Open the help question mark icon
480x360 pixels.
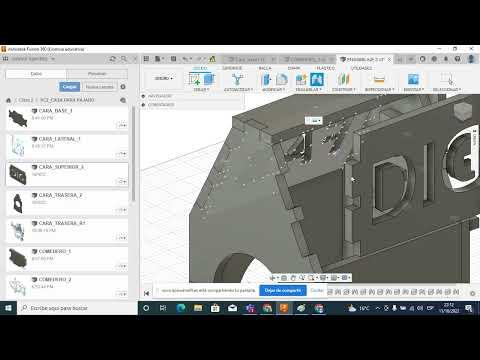(457, 59)
